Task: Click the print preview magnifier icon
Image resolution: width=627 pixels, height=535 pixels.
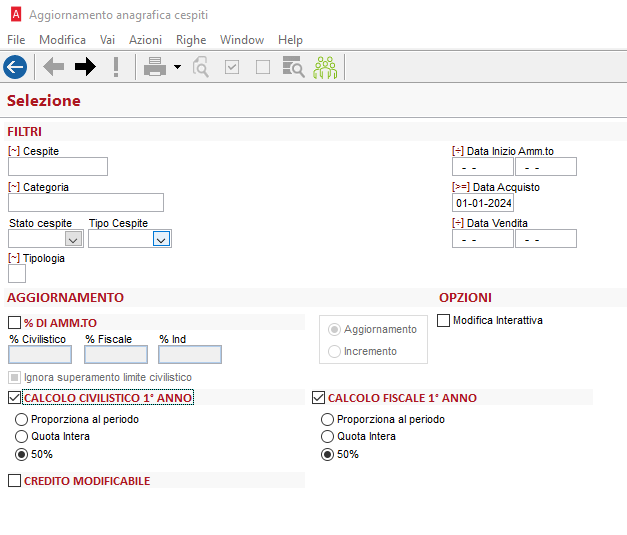Action: pos(201,66)
